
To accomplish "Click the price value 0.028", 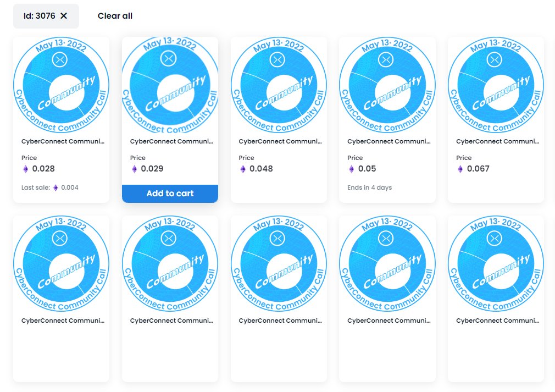I will click(x=43, y=169).
